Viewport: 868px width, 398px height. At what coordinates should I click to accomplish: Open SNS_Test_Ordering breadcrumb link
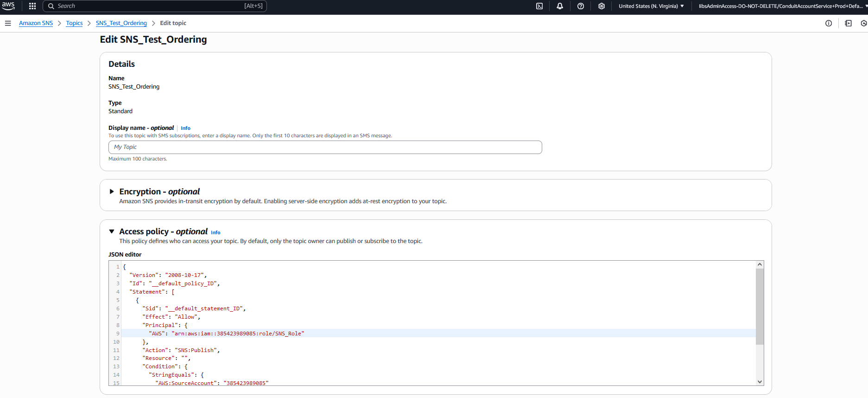coord(121,23)
